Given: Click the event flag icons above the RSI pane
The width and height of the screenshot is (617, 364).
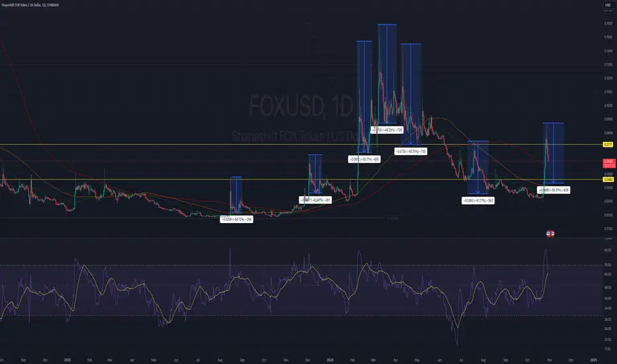Looking at the screenshot, I should click(x=550, y=234).
